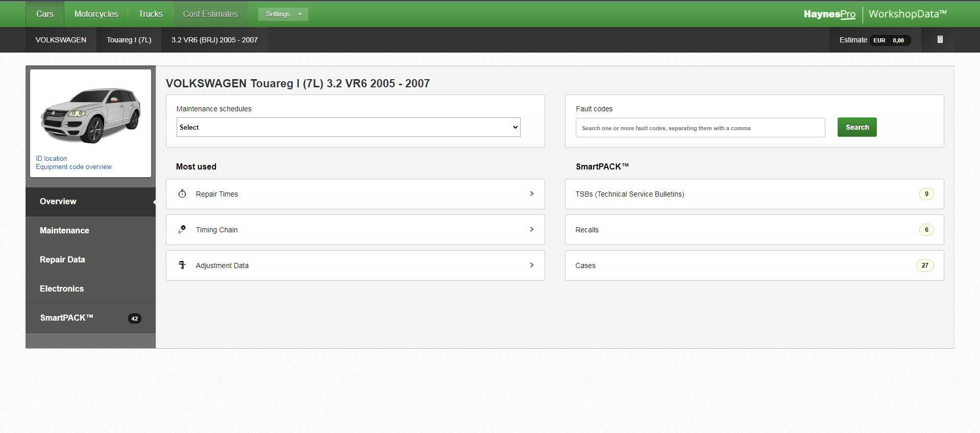Click the Recalls 6 count badge
Screen dimensions: 980x433
926,230
